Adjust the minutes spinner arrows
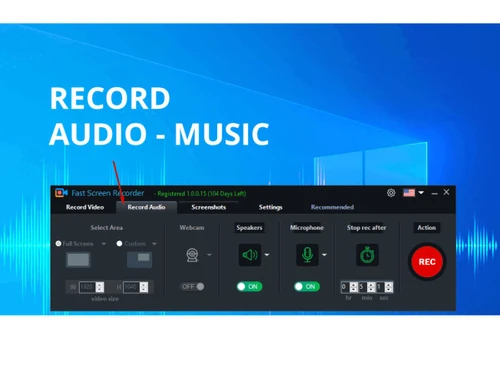 (x=371, y=287)
